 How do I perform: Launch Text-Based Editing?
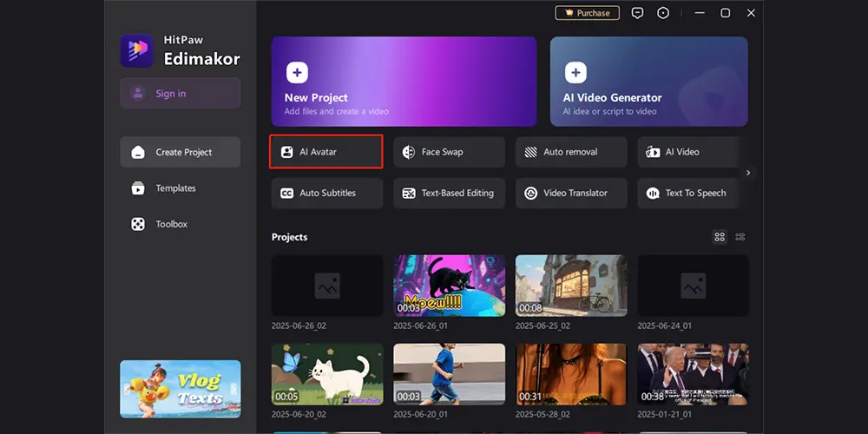coord(448,193)
